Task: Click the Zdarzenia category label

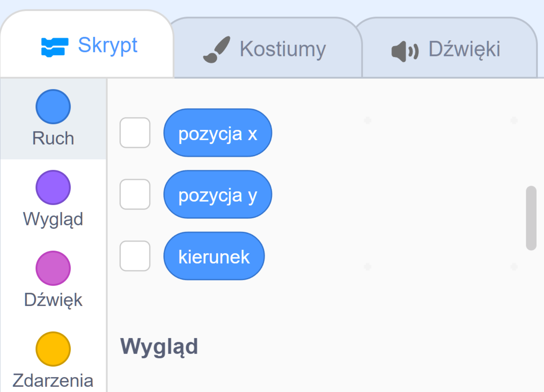Action: coord(53,380)
